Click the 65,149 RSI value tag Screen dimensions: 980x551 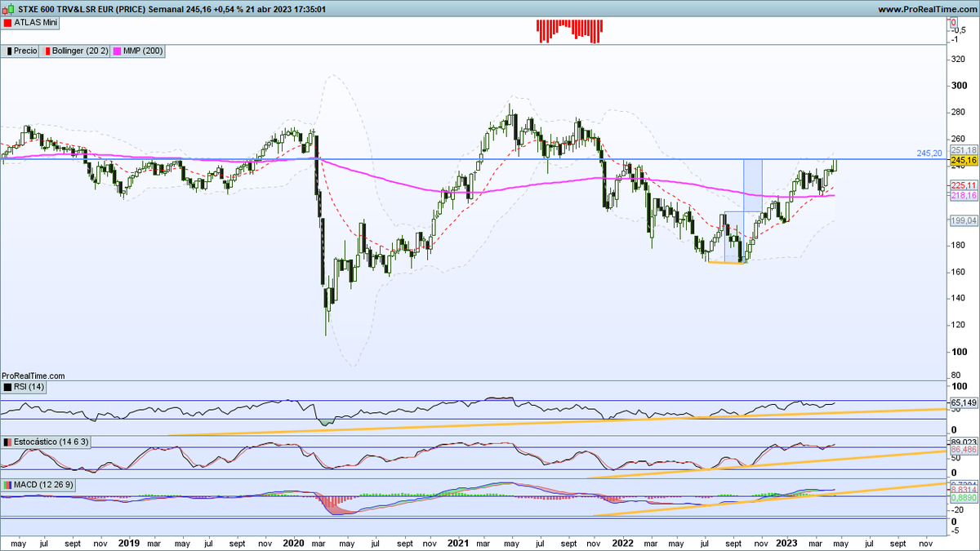point(964,402)
